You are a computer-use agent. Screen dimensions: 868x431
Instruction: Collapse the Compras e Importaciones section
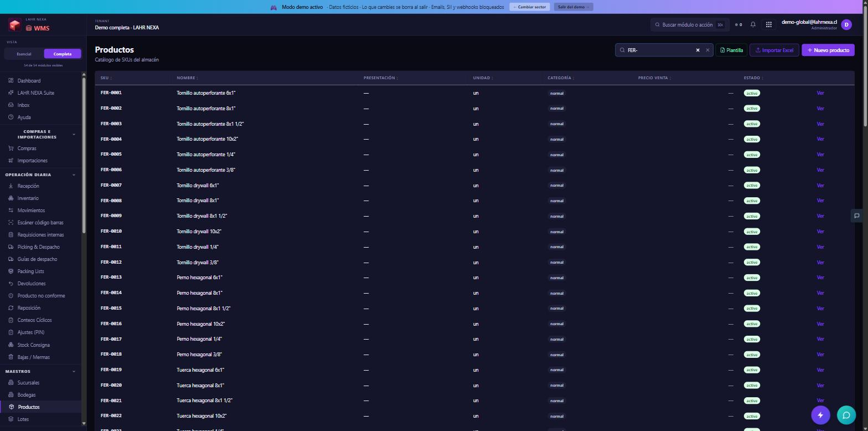(74, 134)
